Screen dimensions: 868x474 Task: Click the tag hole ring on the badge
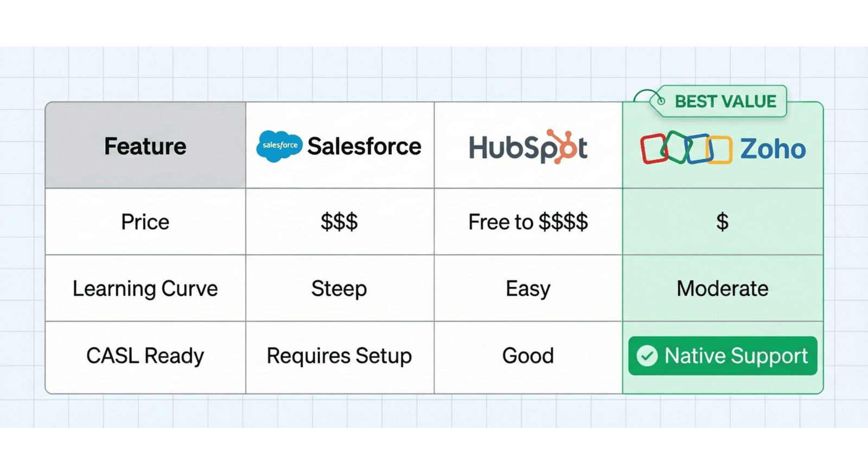click(x=661, y=101)
